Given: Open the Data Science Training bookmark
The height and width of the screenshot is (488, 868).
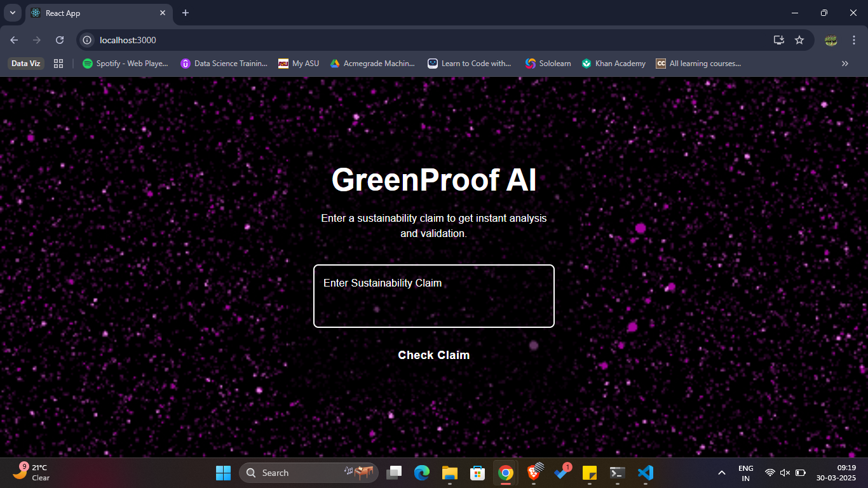Looking at the screenshot, I should [x=224, y=63].
